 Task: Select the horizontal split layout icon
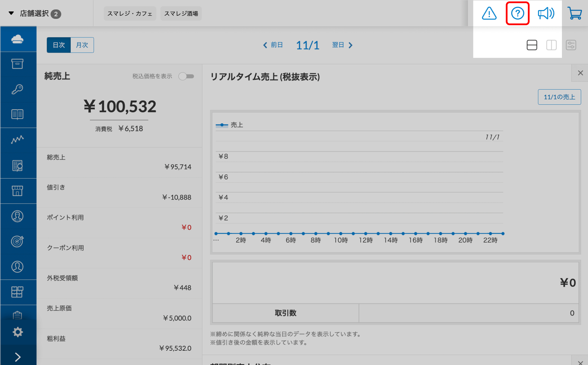coord(532,45)
